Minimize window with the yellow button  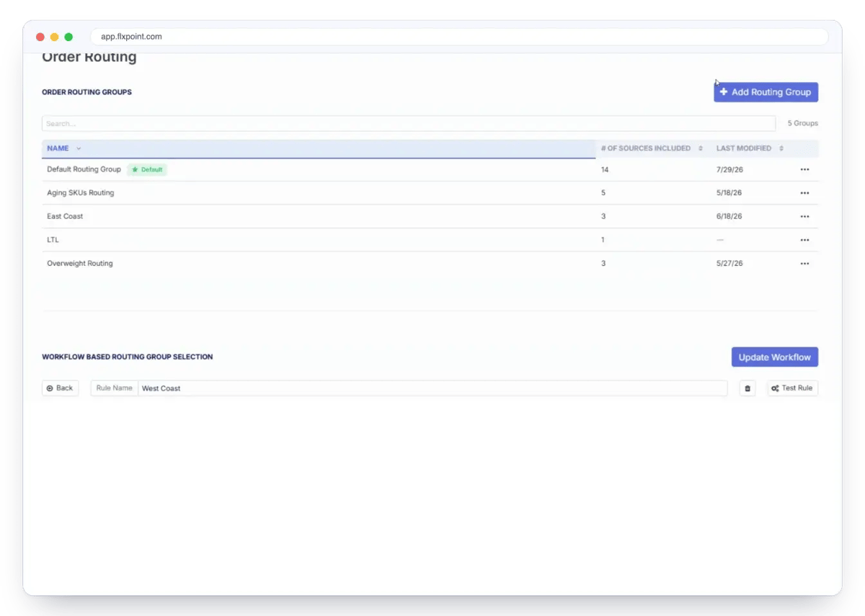click(54, 37)
